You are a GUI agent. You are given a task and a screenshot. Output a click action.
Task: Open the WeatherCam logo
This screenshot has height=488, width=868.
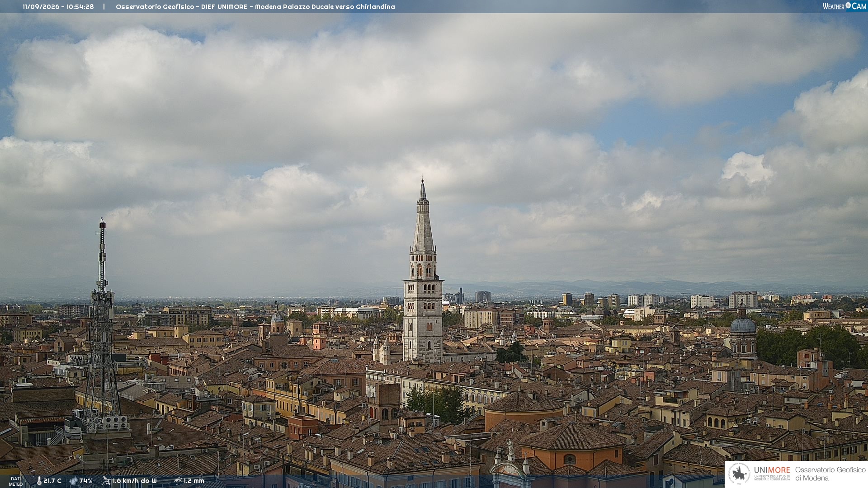pyautogui.click(x=844, y=6)
